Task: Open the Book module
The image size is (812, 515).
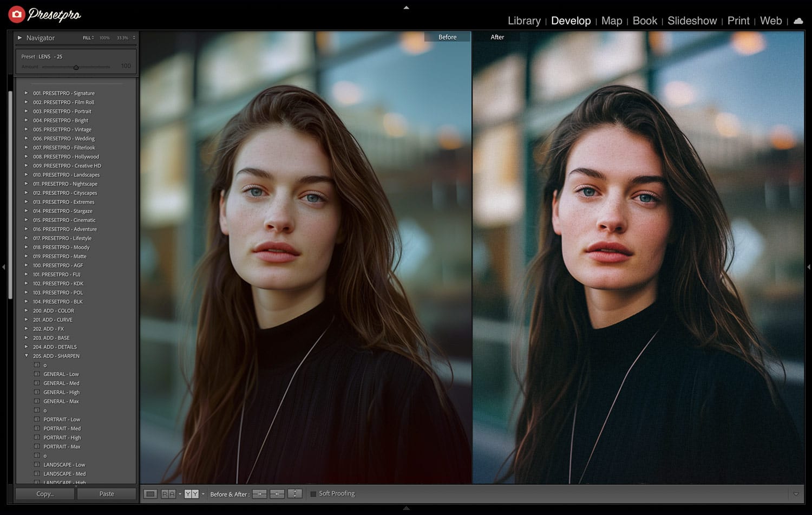Action: (645, 21)
